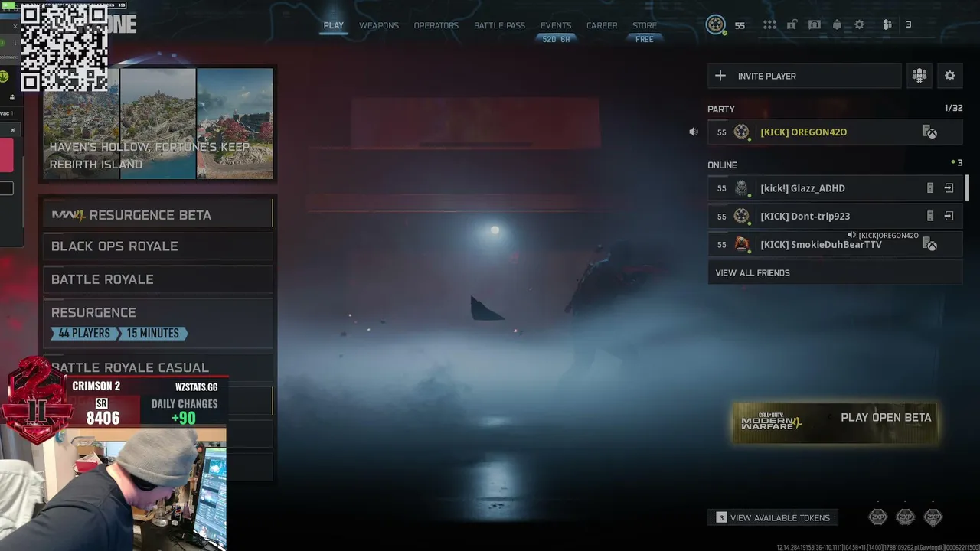Click the speaker icon beside OREGON420 party row
980x551 pixels.
click(694, 132)
